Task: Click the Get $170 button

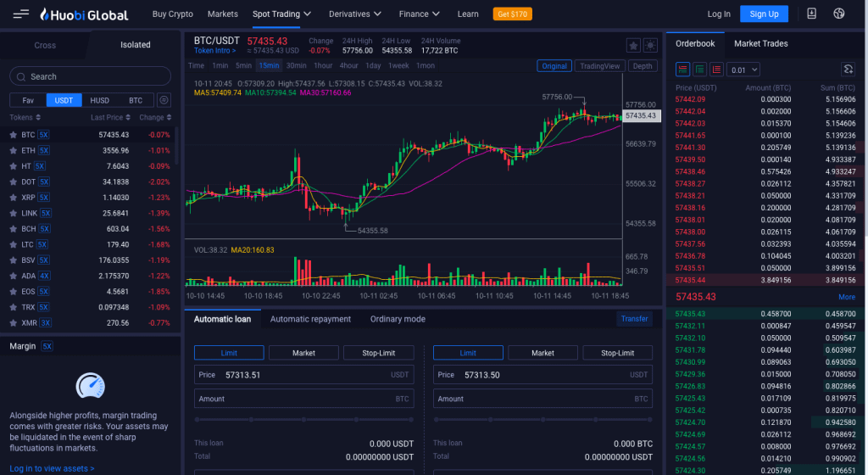Action: (512, 14)
